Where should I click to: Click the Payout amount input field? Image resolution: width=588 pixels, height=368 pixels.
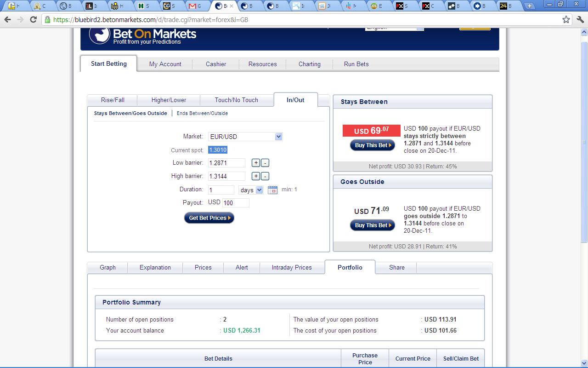click(236, 203)
